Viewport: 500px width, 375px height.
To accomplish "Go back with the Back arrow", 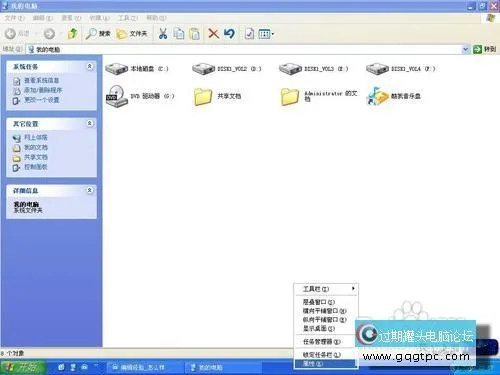I will click(17, 34).
